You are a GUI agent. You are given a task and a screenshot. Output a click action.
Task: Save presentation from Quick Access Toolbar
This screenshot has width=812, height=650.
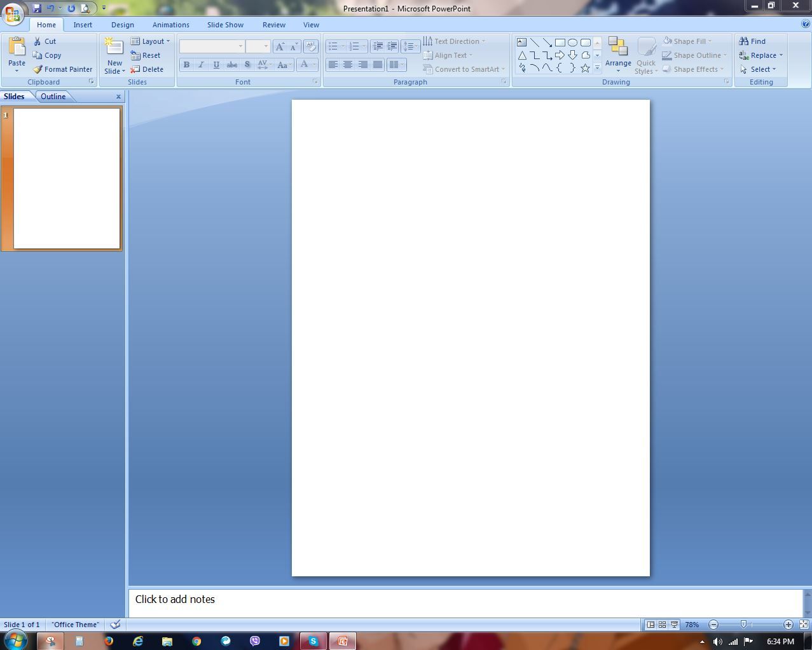coord(37,8)
